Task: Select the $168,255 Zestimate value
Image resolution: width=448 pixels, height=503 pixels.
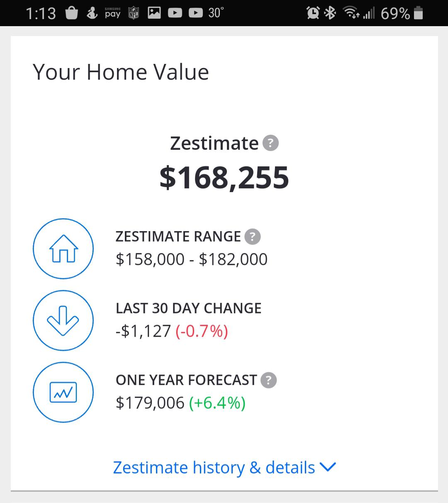Action: (224, 178)
